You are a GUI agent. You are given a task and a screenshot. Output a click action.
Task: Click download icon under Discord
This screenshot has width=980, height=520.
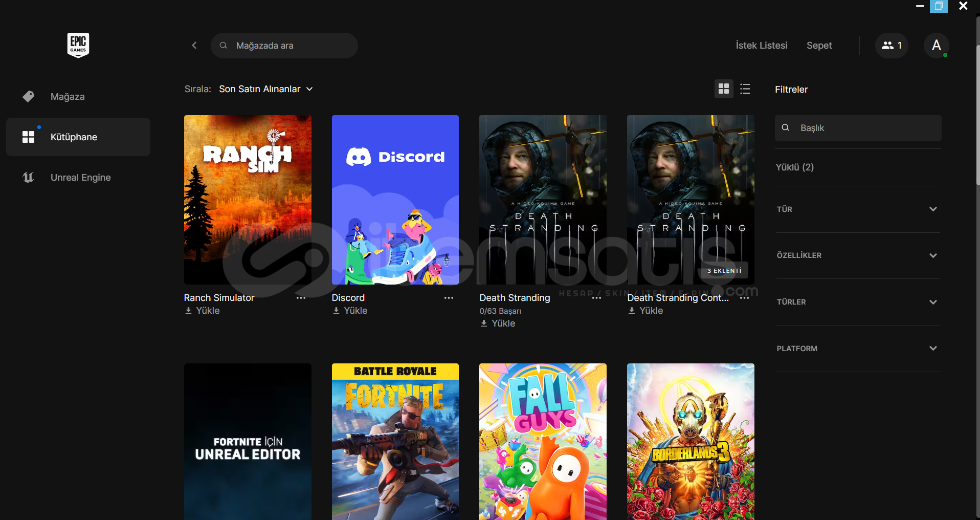336,311
